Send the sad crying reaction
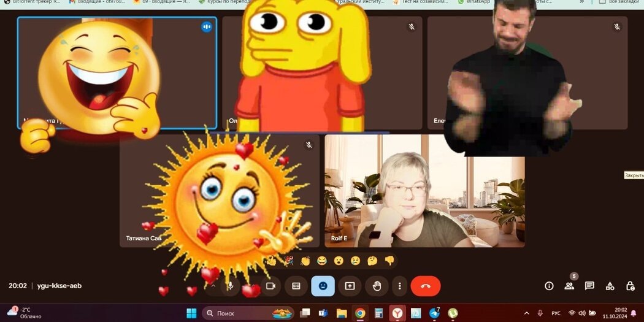The image size is (644, 322). click(x=355, y=261)
